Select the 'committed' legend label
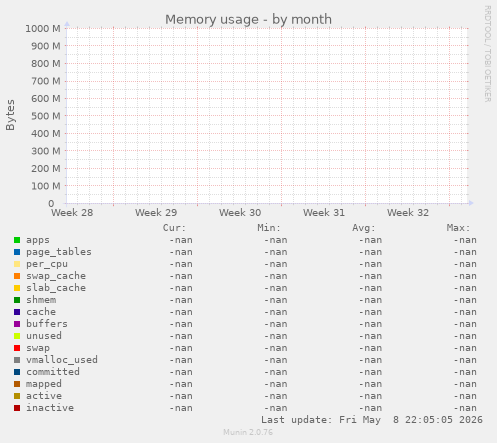Image resolution: width=497 pixels, height=443 pixels. coord(53,372)
